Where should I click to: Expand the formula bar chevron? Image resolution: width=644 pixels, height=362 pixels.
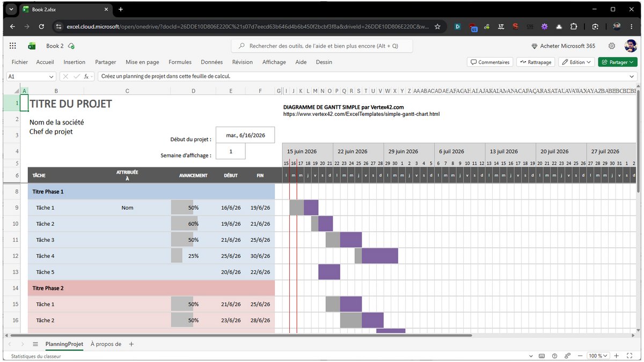tap(631, 77)
